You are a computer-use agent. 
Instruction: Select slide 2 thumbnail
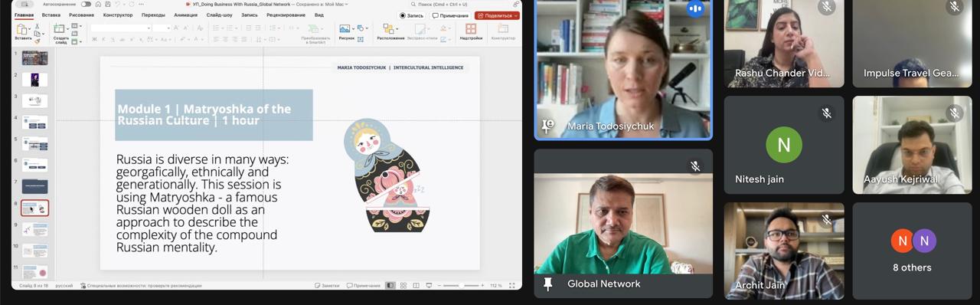(34, 80)
